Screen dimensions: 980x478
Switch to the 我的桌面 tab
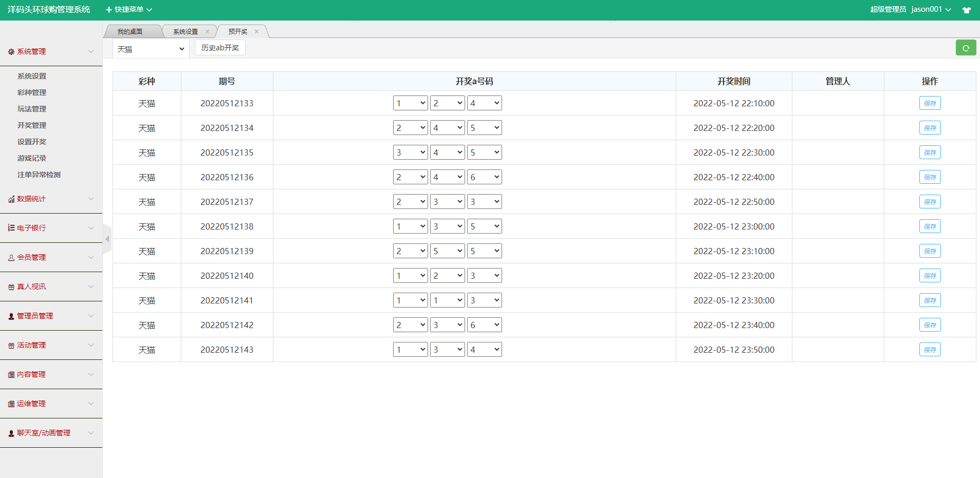130,32
